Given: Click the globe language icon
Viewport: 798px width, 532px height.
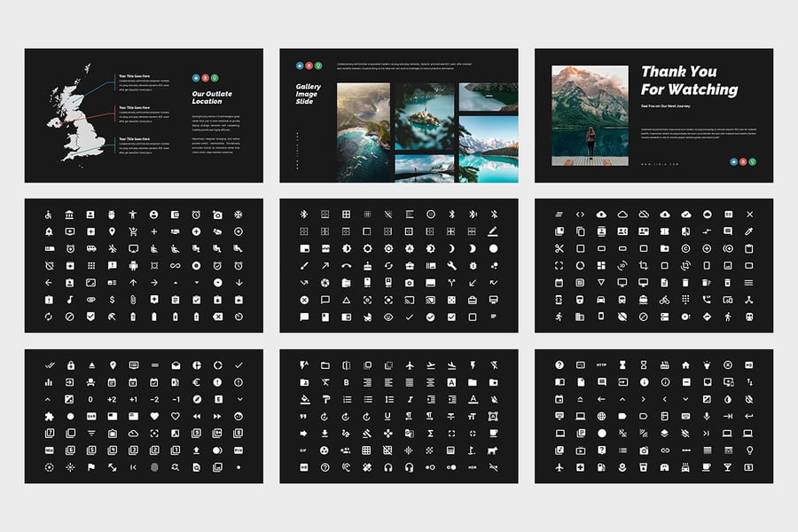Looking at the screenshot, I should coord(601,417).
